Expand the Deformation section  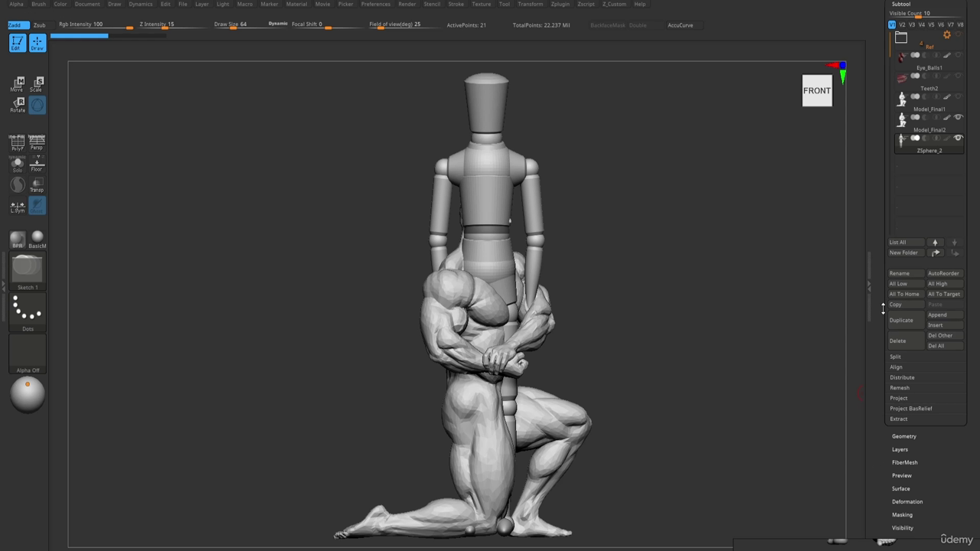coord(907,501)
